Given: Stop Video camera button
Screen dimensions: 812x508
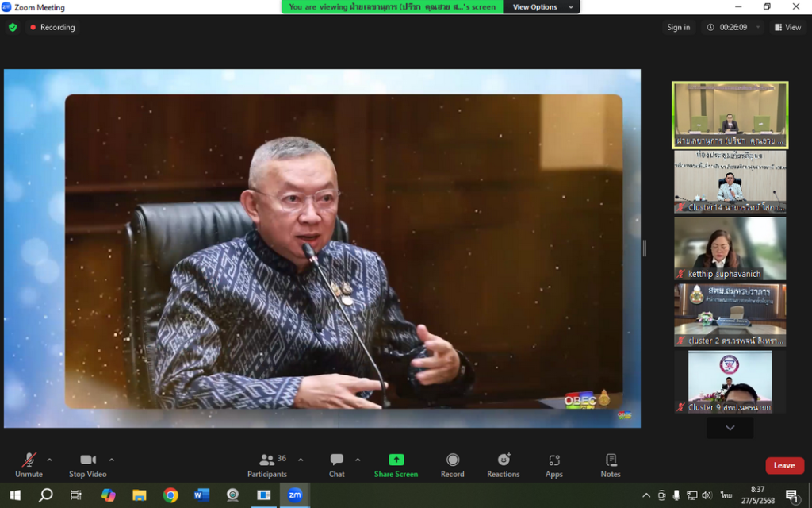Looking at the screenshot, I should pyautogui.click(x=87, y=464).
